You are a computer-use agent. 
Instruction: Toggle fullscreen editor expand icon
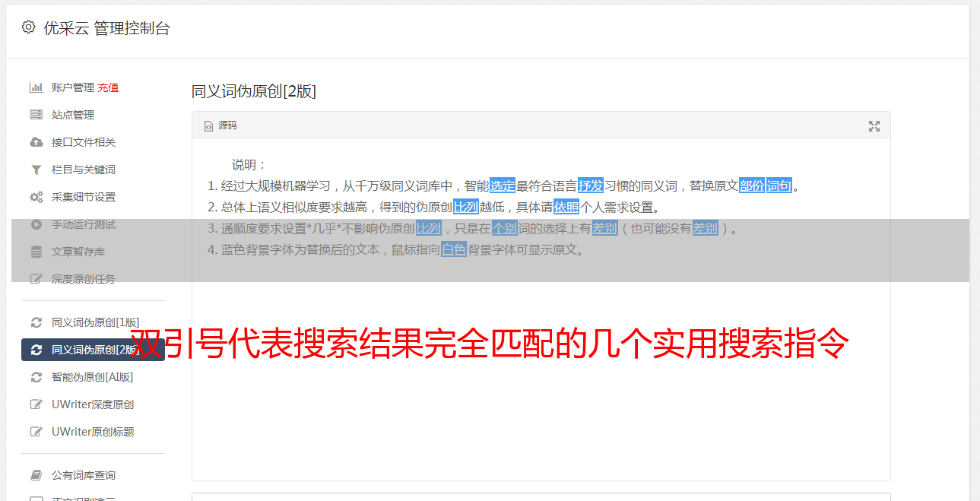[874, 126]
